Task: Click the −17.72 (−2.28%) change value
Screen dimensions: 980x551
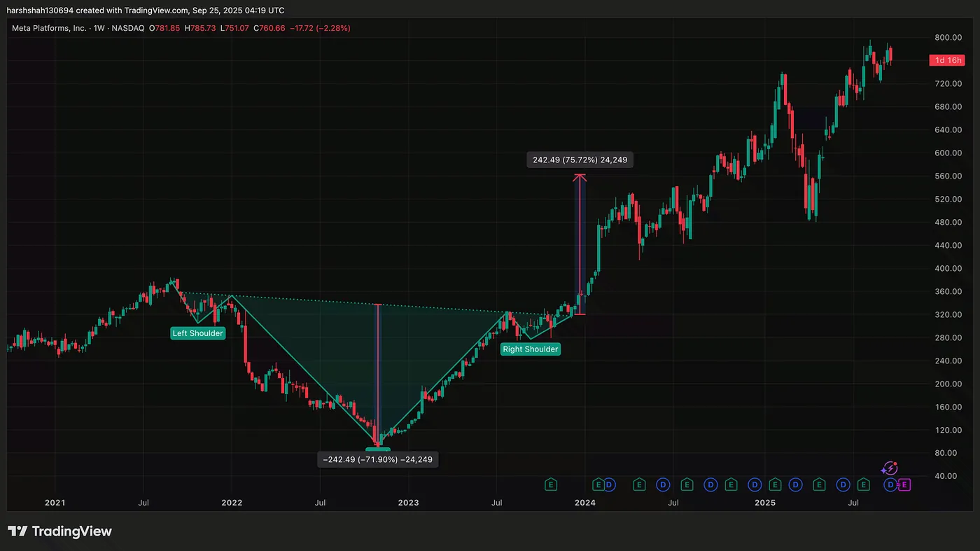Action: (321, 28)
